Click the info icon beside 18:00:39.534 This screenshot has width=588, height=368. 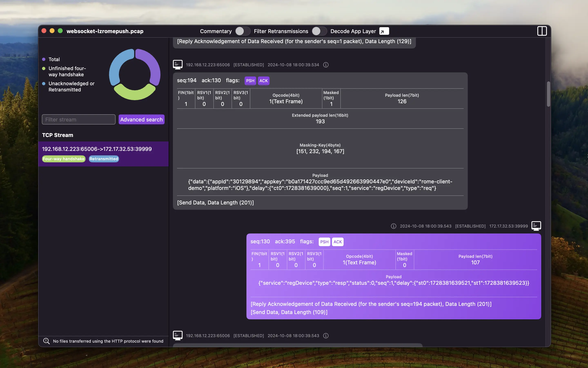point(326,65)
